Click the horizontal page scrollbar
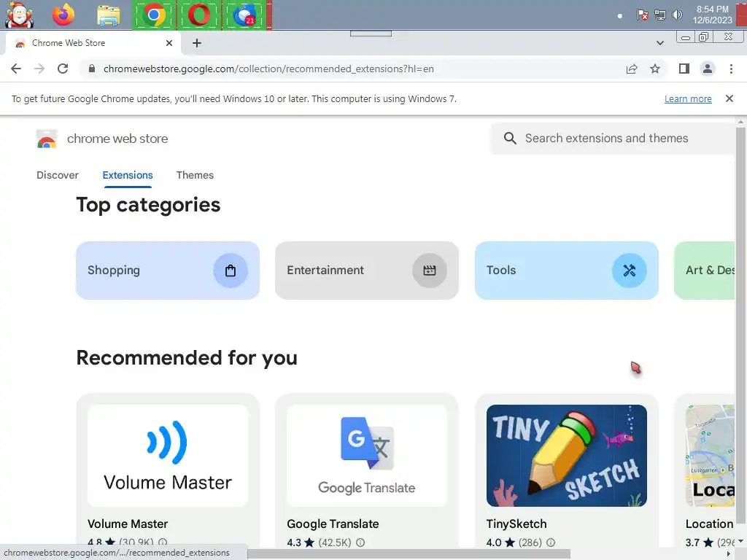The height and width of the screenshot is (560, 747). coord(409,554)
